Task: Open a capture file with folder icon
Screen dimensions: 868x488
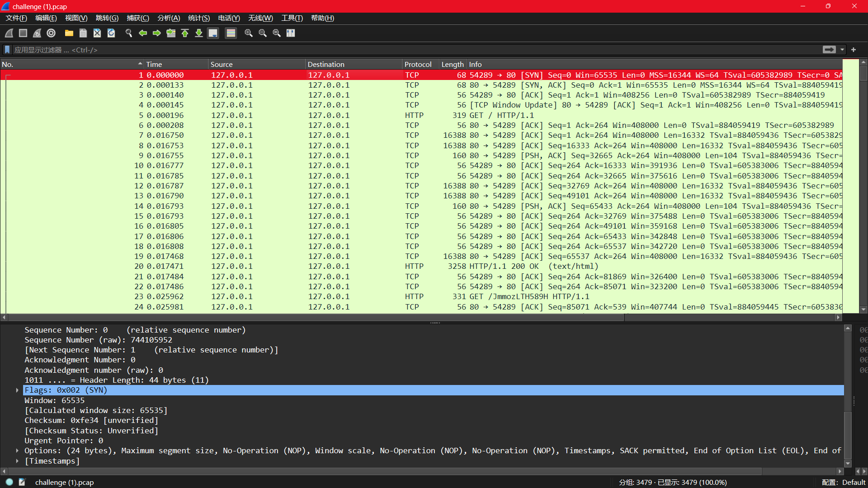Action: [69, 33]
